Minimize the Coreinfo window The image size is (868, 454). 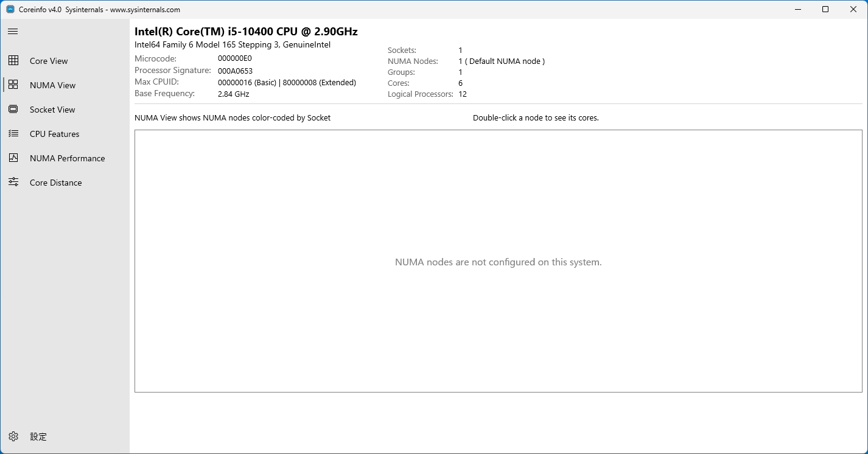click(x=797, y=9)
